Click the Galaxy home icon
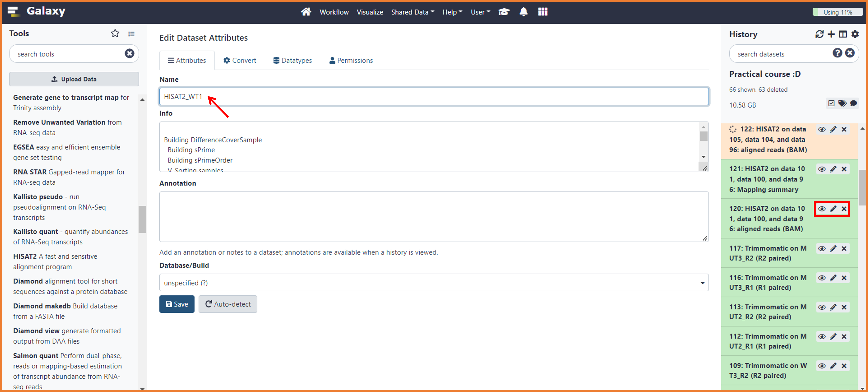The height and width of the screenshot is (392, 868). [x=306, y=12]
